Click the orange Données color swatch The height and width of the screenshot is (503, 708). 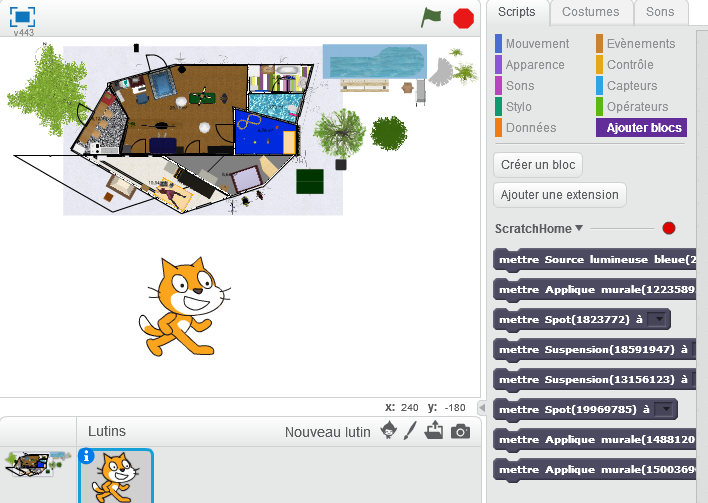[498, 128]
